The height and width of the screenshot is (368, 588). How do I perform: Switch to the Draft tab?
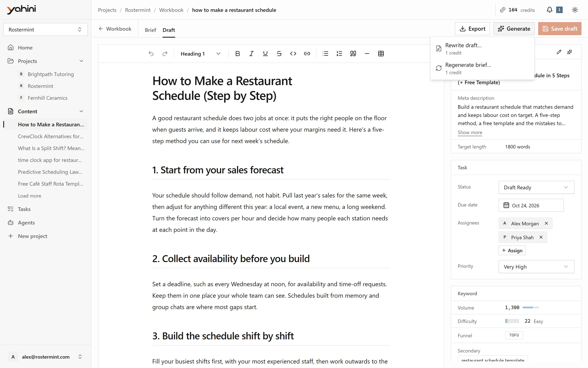pyautogui.click(x=169, y=30)
